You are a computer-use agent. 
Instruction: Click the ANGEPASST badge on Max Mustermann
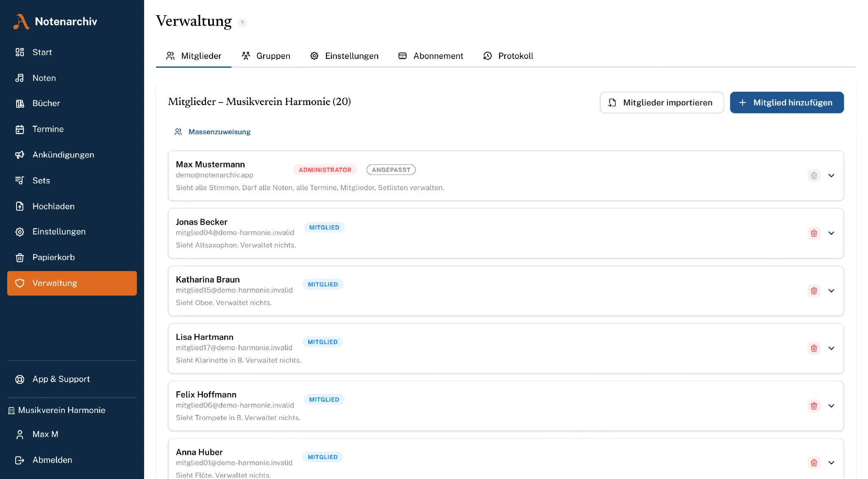tap(391, 170)
